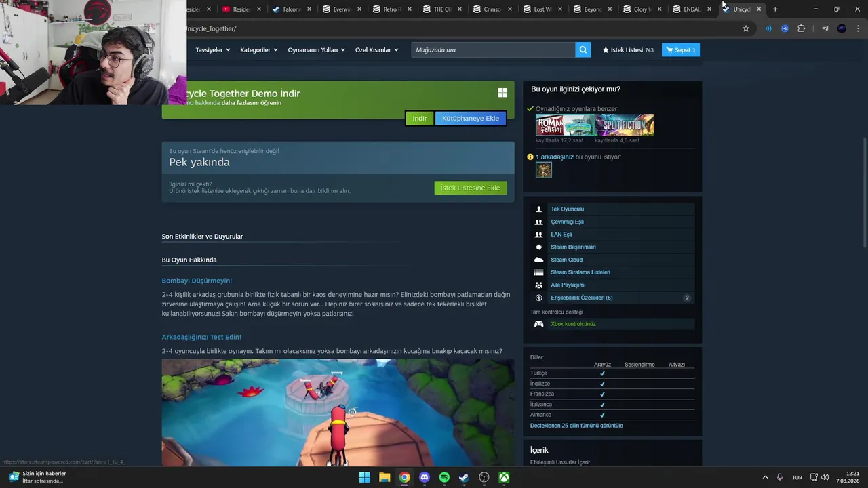The image size is (868, 488).
Task: Click the Steam Cloud feature icon
Action: click(539, 260)
